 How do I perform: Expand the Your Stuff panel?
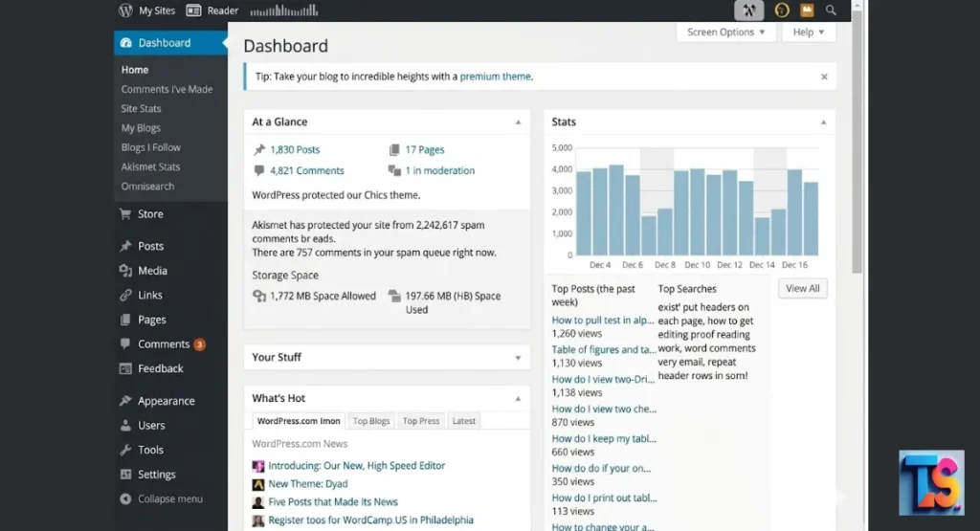[x=518, y=358]
